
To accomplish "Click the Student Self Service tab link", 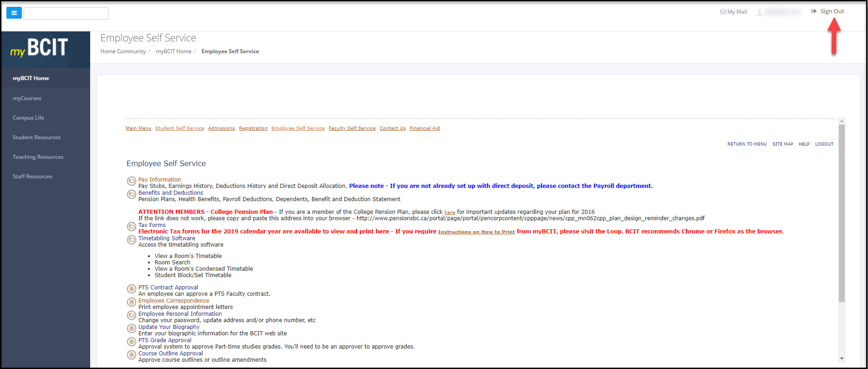I will (x=179, y=128).
